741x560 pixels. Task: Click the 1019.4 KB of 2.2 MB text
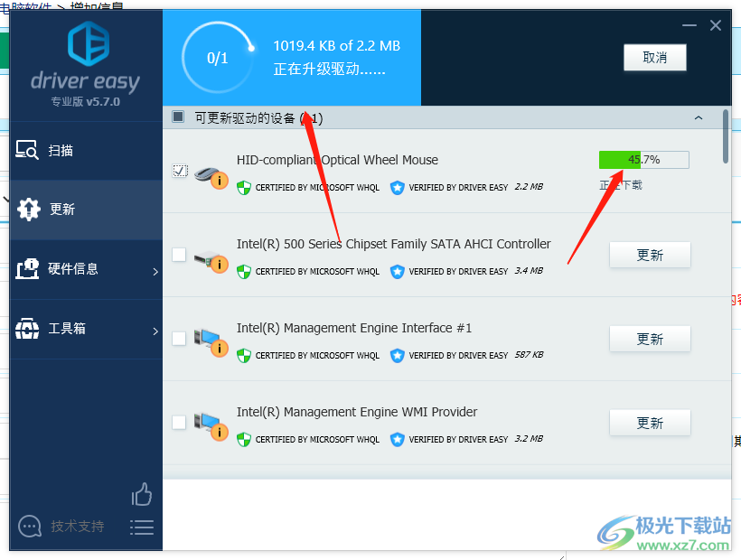point(336,46)
